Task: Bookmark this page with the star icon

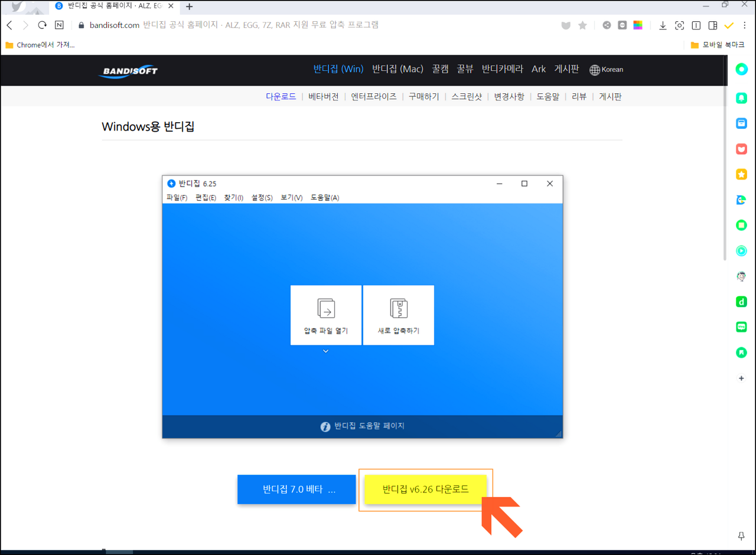Action: (582, 25)
